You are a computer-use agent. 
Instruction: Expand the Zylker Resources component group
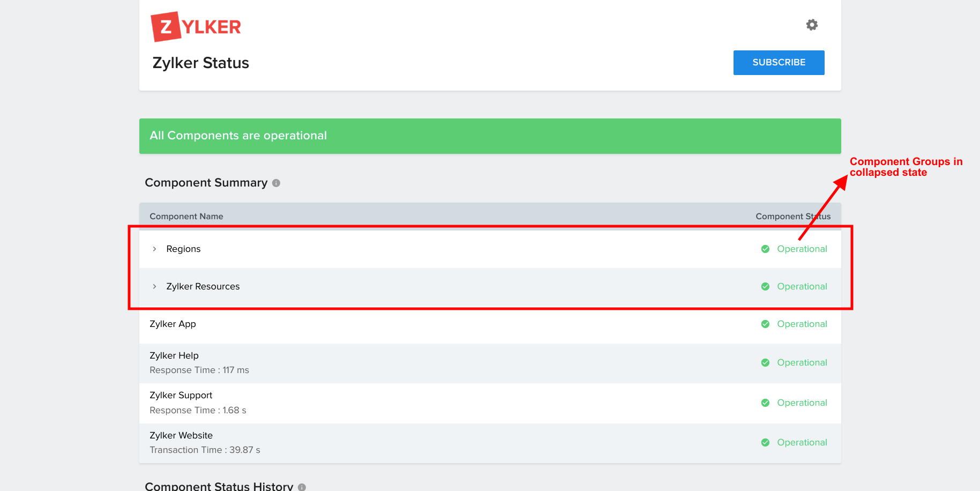154,286
